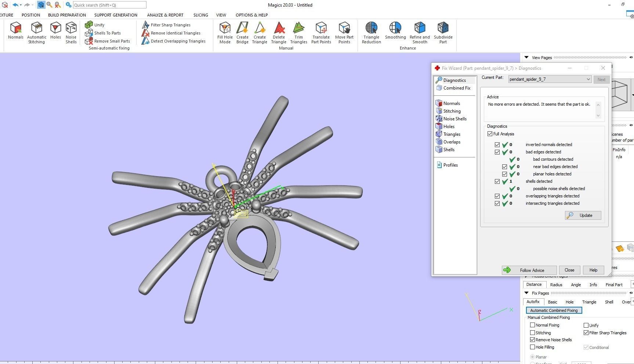The width and height of the screenshot is (634, 364).
Task: Select Create Triangle tool
Action: click(260, 33)
